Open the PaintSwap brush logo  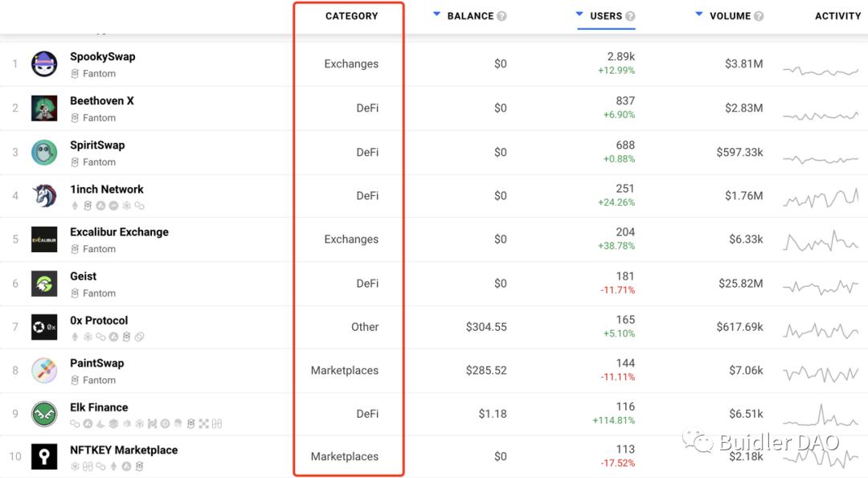coord(44,370)
